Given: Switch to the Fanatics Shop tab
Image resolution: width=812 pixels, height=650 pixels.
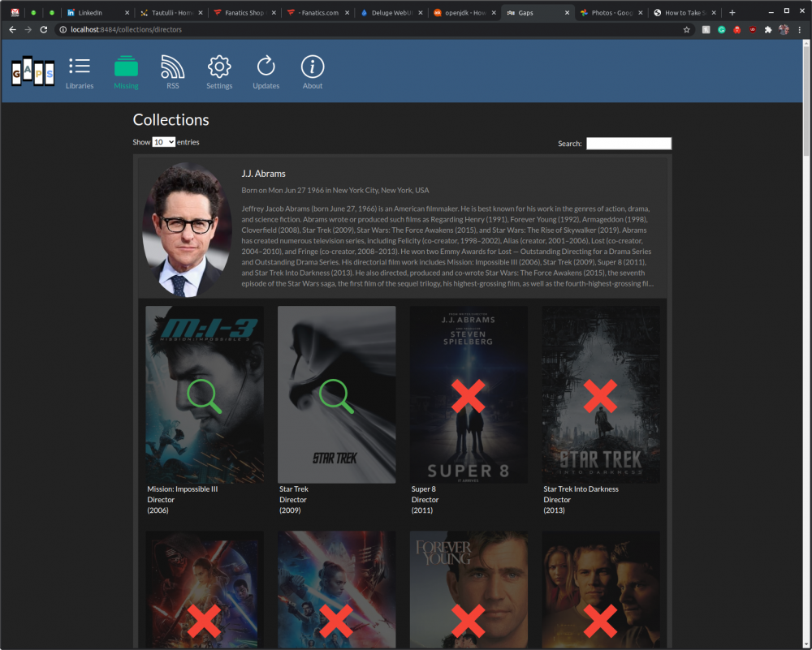Looking at the screenshot, I should pos(245,12).
